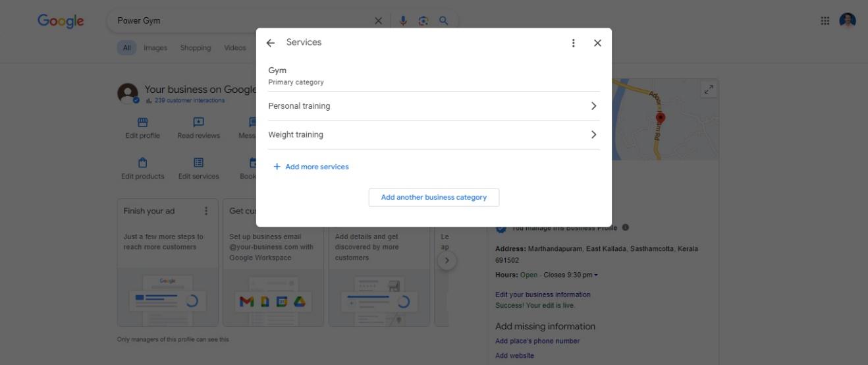868x365 pixels.
Task: Open Finish your ad card options
Action: 206,211
